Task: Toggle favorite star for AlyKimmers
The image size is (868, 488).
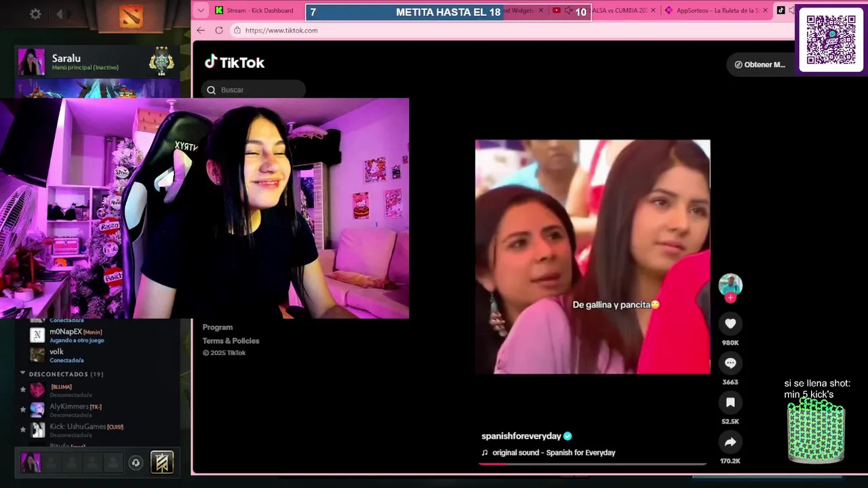Action: [23, 409]
